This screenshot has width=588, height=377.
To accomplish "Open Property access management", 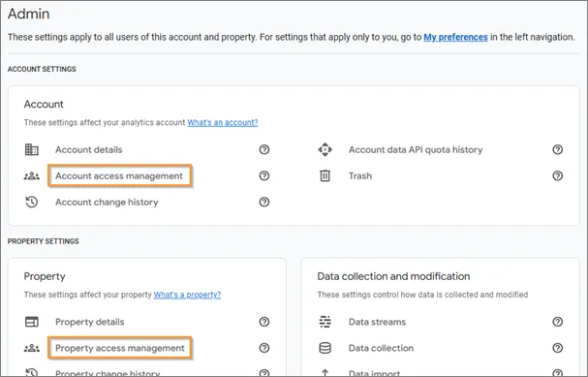I will coord(120,348).
